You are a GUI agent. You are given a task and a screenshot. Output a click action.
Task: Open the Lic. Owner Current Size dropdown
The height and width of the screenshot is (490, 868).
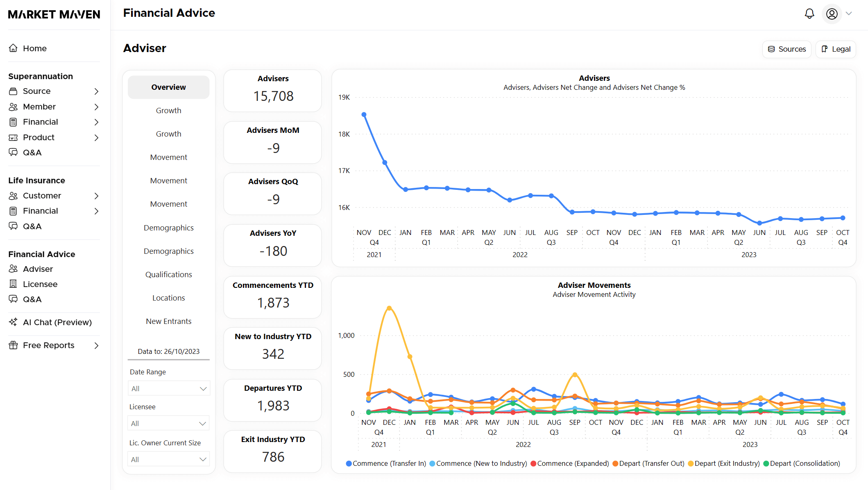click(168, 459)
